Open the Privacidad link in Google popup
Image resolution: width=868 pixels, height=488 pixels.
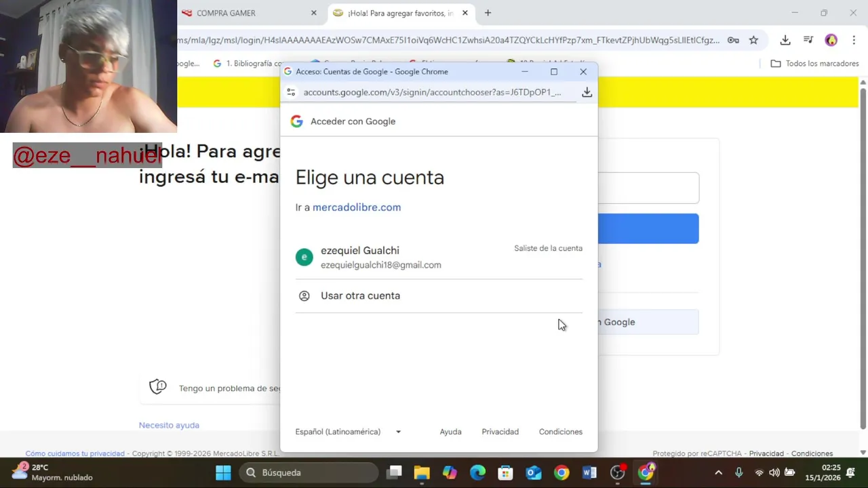pyautogui.click(x=500, y=432)
